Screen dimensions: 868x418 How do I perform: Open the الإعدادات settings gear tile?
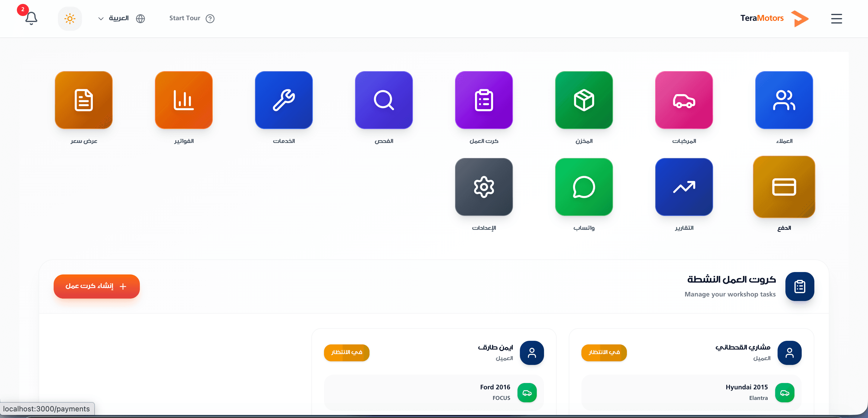pos(484,187)
